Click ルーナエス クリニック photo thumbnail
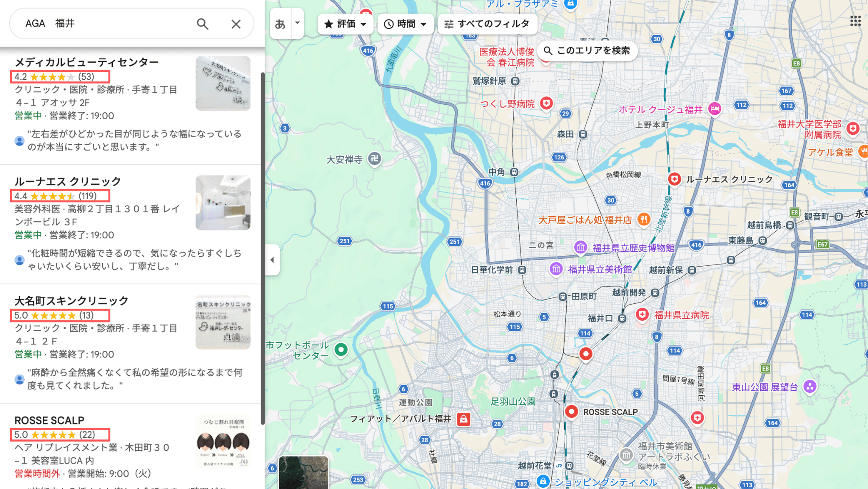This screenshot has height=489, width=868. click(223, 203)
